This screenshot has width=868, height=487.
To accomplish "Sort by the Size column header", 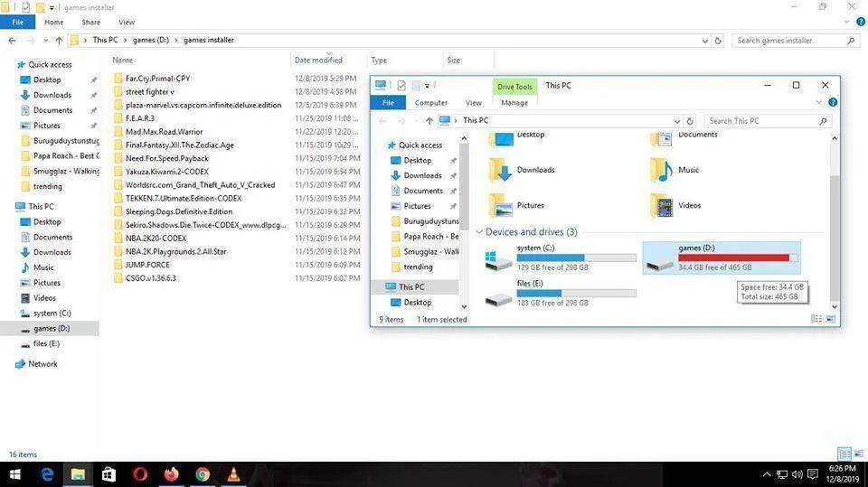I will (x=453, y=61).
